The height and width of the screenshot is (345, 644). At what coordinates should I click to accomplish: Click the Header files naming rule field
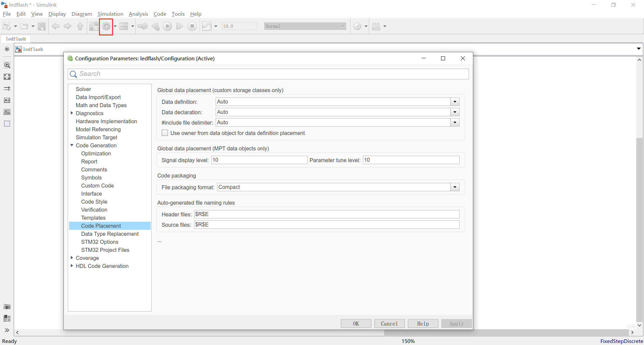click(x=327, y=214)
